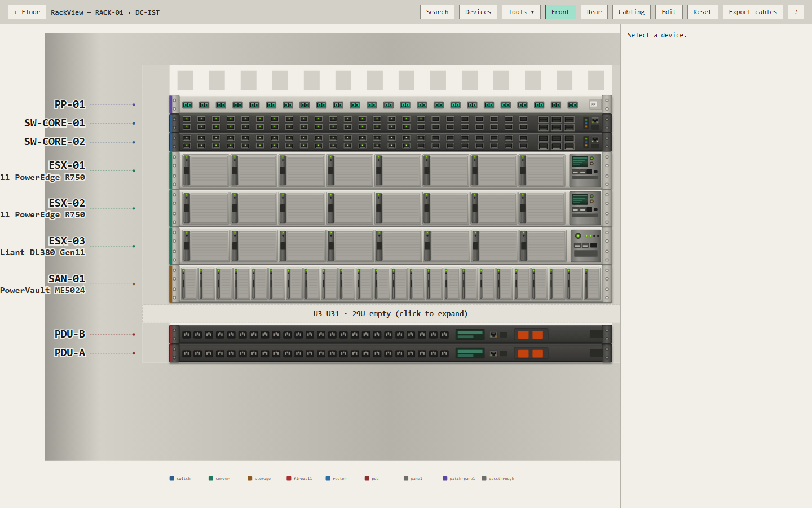Click the green LCD display on PDU-B
The image size is (812, 508).
coord(470,335)
